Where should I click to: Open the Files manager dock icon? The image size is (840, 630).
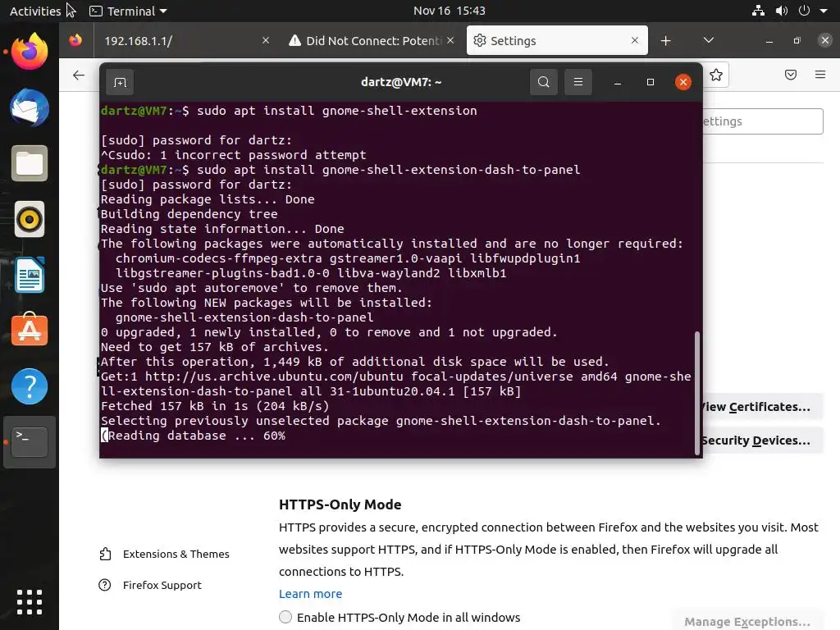click(x=30, y=163)
